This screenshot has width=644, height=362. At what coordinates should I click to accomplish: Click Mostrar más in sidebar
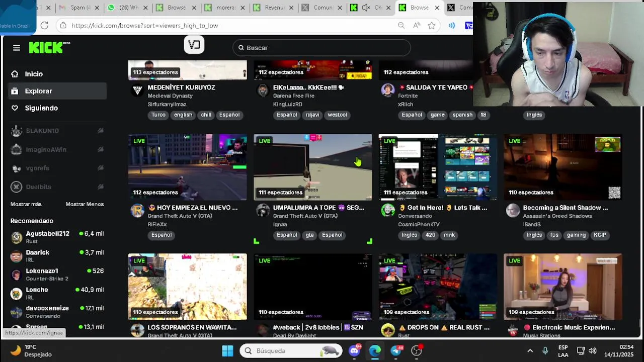point(26,204)
